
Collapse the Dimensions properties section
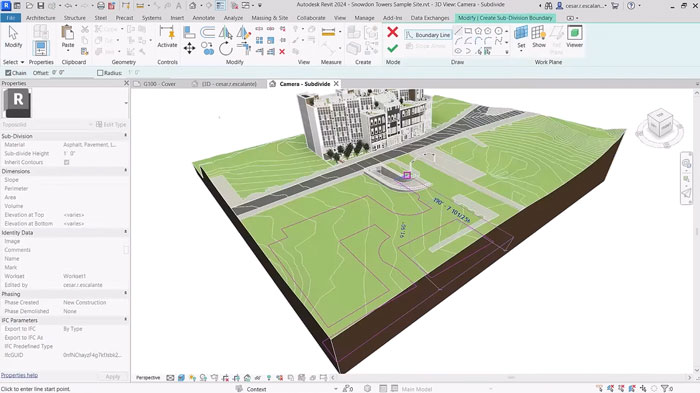125,171
